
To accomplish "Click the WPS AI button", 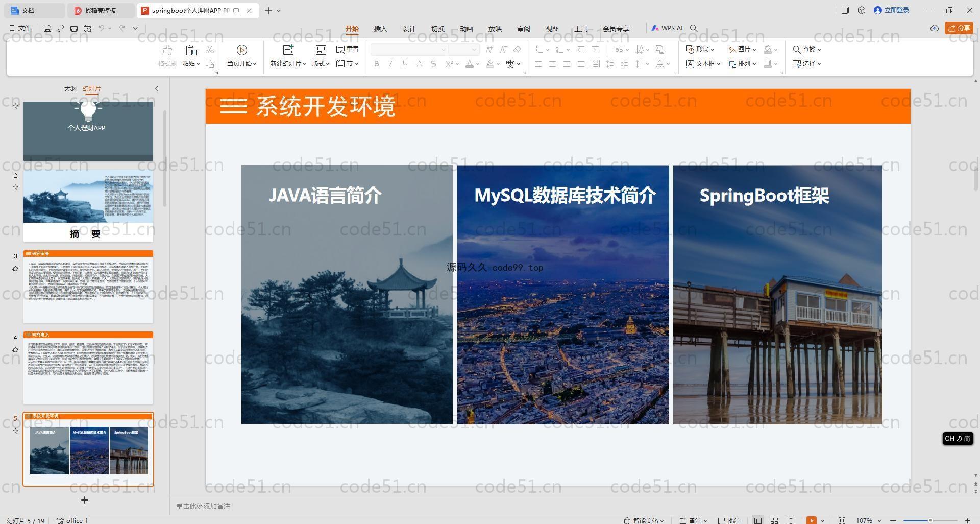I will (x=667, y=28).
